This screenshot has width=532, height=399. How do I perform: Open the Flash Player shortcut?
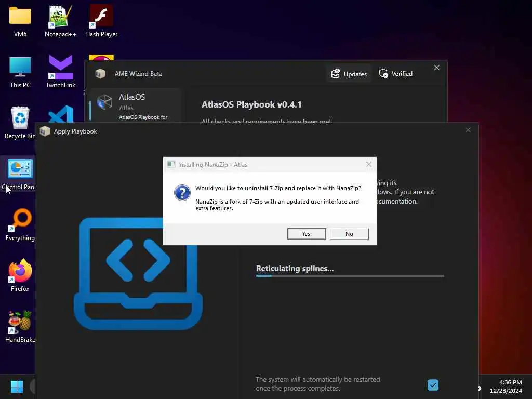click(101, 21)
